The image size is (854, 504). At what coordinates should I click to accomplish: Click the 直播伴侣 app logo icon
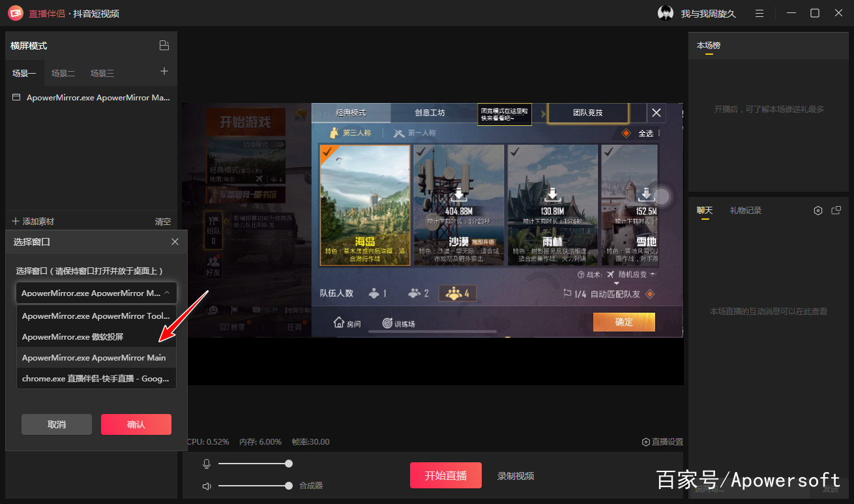(x=16, y=13)
